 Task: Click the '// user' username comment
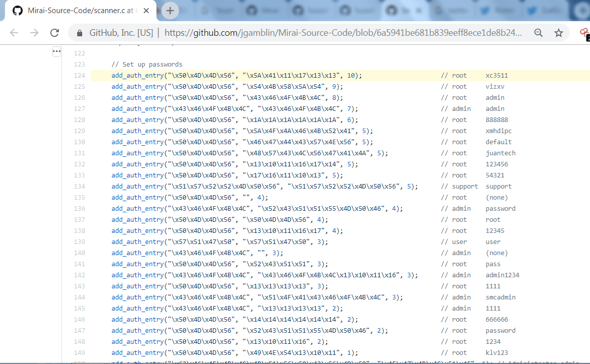(454, 242)
